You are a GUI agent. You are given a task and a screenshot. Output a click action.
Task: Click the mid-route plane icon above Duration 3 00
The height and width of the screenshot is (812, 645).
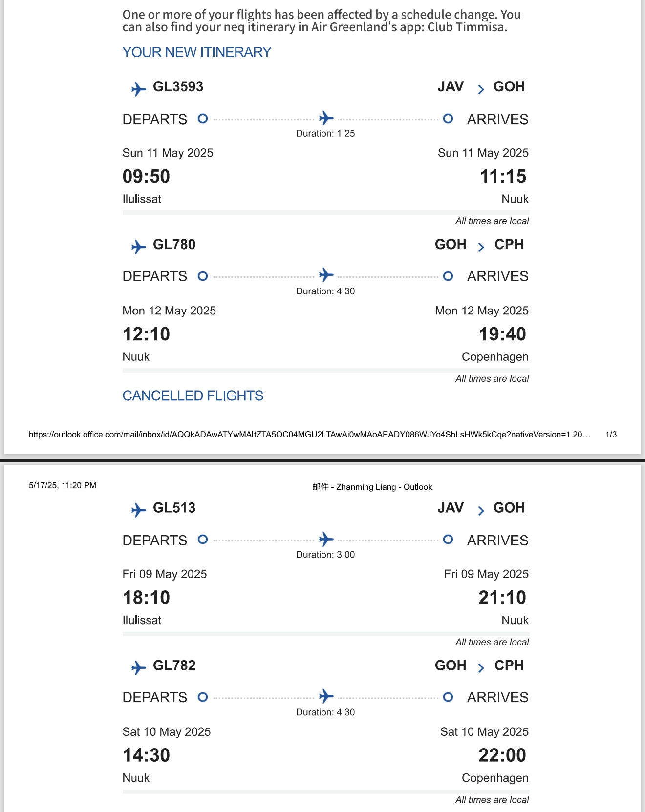(326, 539)
